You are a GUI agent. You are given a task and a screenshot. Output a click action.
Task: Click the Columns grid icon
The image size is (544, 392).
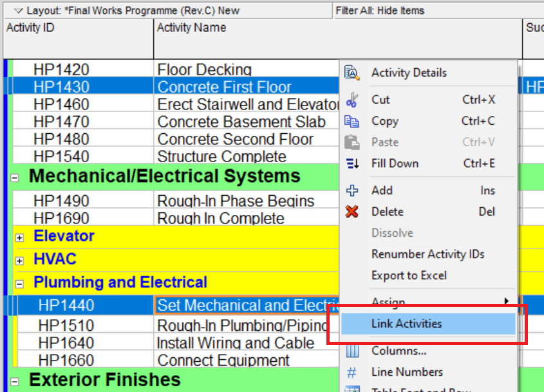353,351
